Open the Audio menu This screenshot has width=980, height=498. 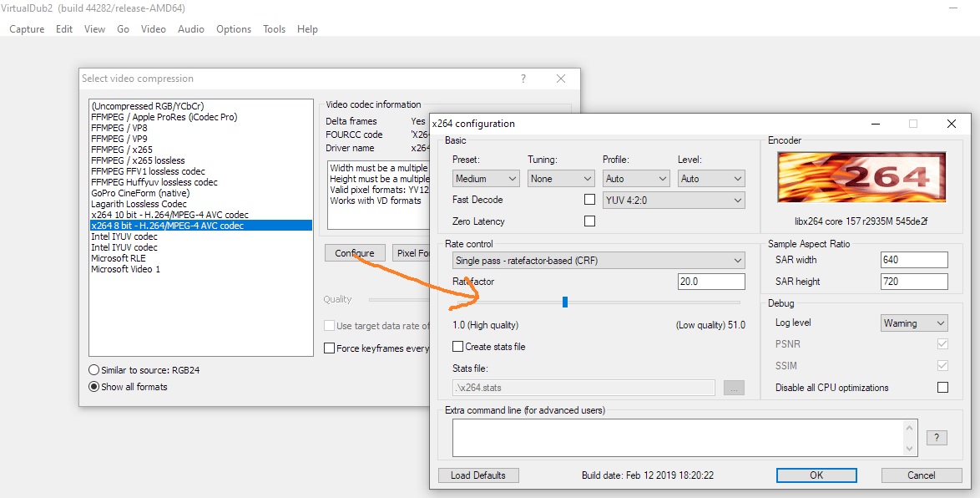coord(190,28)
